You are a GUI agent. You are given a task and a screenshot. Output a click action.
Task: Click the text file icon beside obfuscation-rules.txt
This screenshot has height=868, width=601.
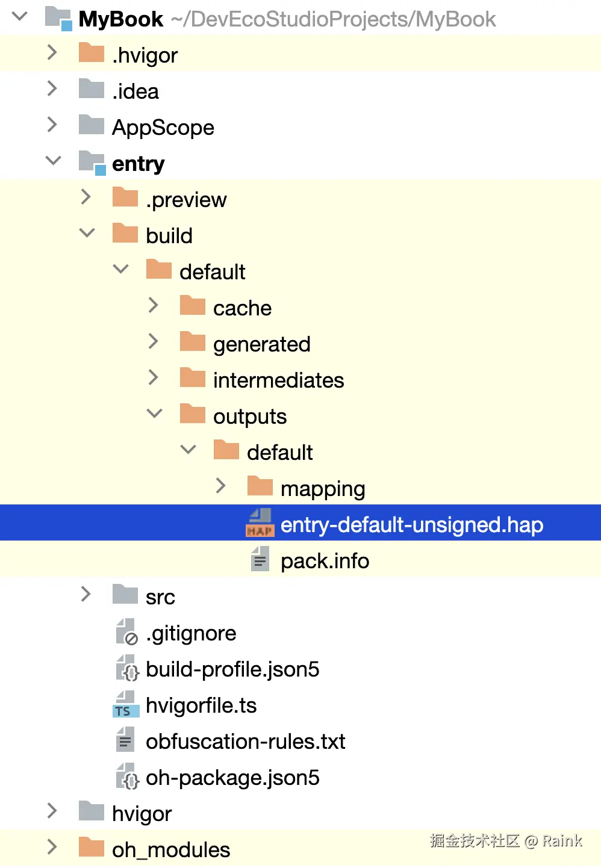(x=125, y=741)
